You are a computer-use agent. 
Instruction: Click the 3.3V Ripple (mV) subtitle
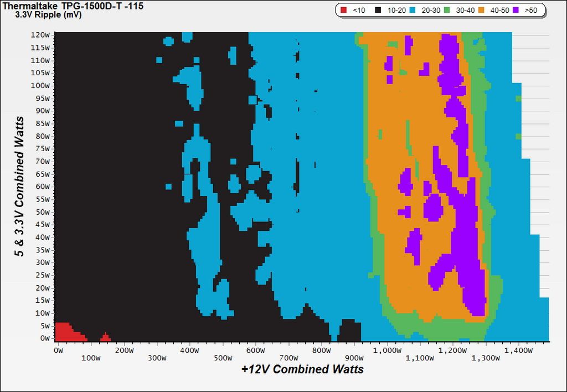(x=48, y=15)
